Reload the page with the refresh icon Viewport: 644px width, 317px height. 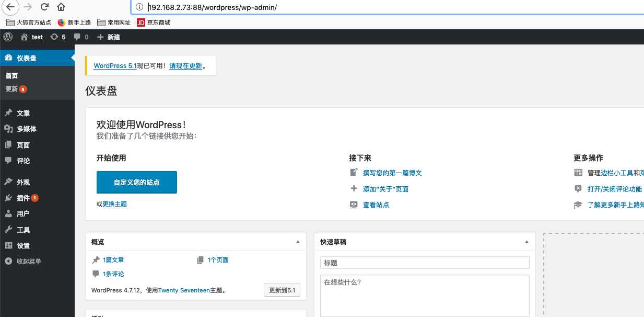[44, 7]
